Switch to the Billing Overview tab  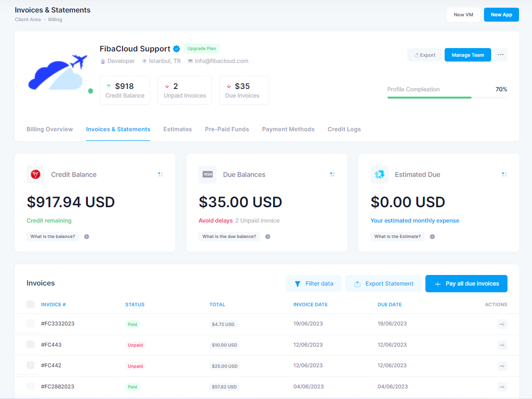49,129
